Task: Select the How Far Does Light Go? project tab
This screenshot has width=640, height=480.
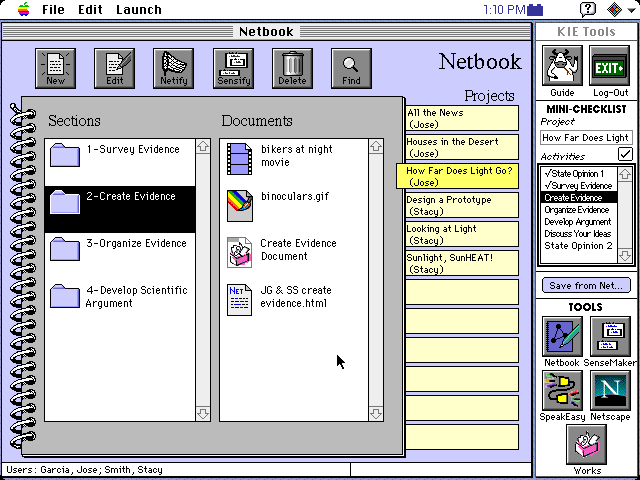Action: [x=457, y=176]
